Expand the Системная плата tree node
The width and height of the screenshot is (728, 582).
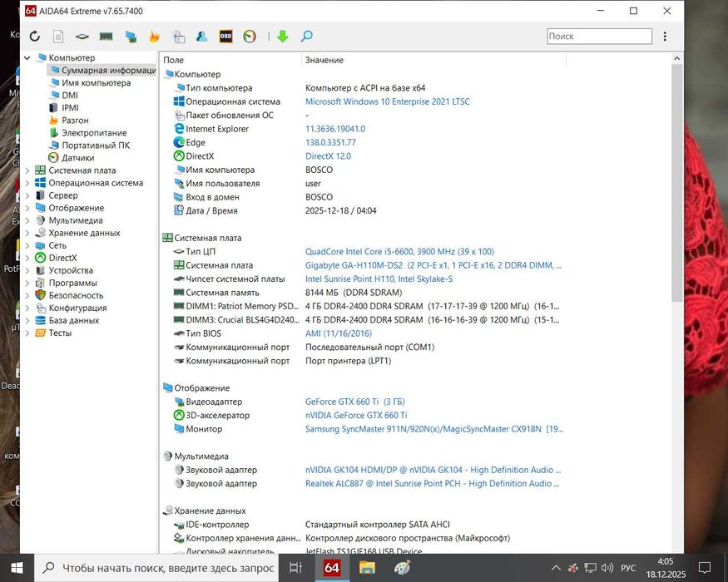(27, 170)
